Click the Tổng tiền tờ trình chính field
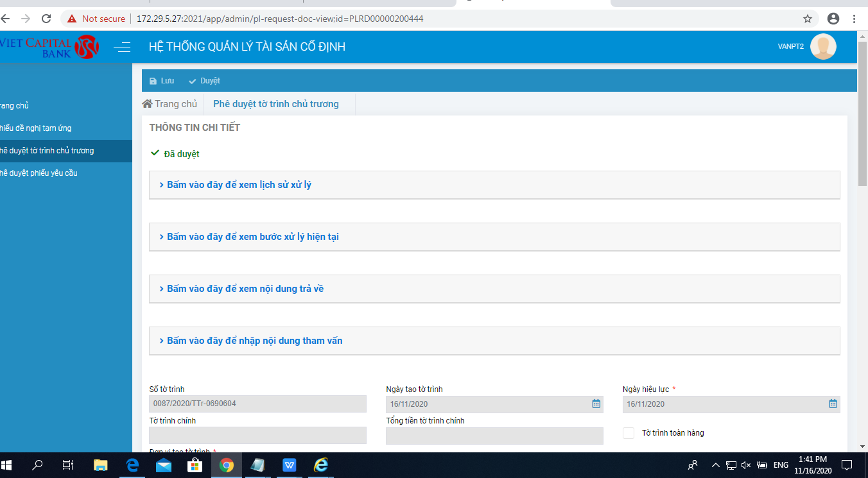This screenshot has height=478, width=868. [x=494, y=436]
